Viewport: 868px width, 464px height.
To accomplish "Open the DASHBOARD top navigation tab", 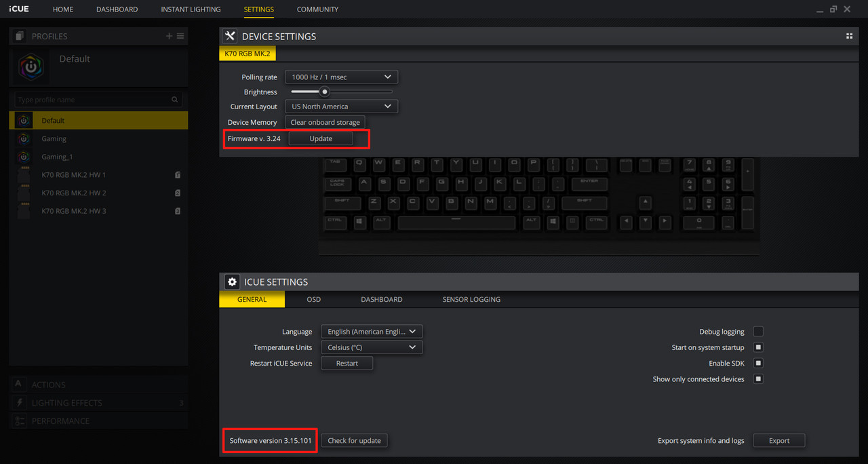I will pos(117,9).
